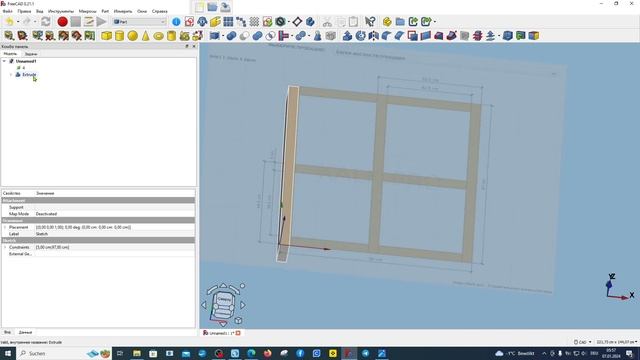
Task: Click the Create group folder icon
Action: click(400, 22)
